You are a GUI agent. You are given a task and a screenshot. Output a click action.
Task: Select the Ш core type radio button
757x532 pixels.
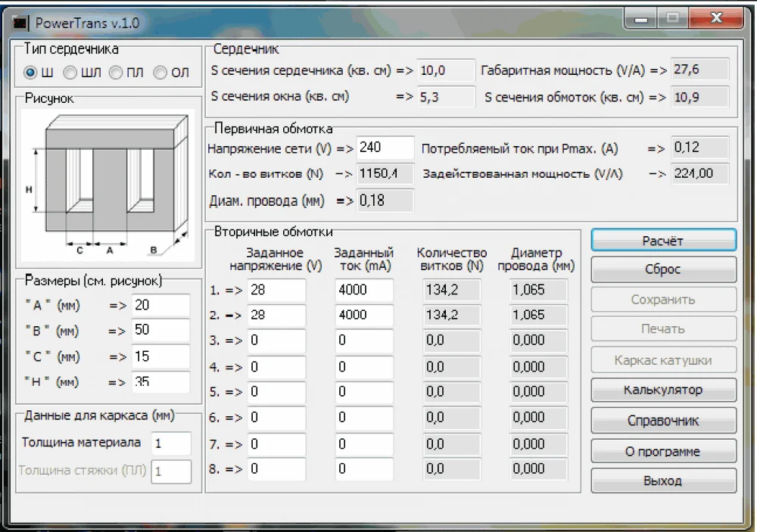tap(30, 73)
